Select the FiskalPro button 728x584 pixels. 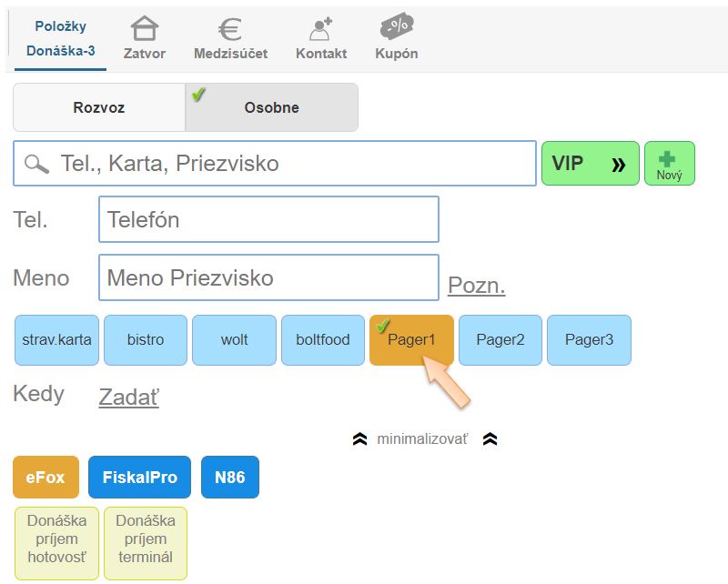click(139, 477)
